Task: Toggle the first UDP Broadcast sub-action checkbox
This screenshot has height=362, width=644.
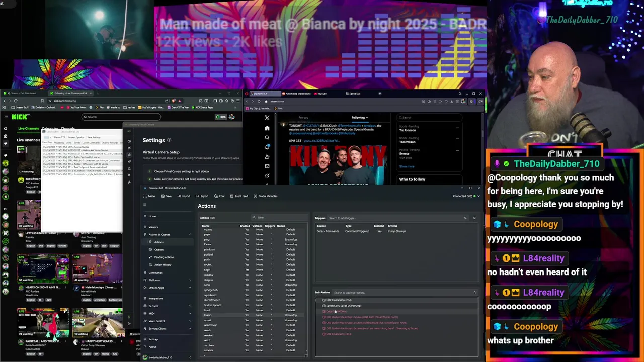Action: click(x=324, y=300)
